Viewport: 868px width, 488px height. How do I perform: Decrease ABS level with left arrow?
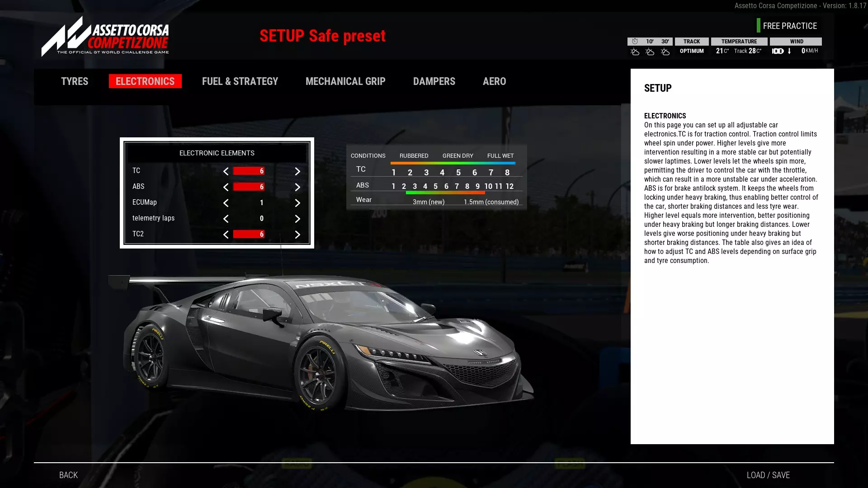pos(226,187)
